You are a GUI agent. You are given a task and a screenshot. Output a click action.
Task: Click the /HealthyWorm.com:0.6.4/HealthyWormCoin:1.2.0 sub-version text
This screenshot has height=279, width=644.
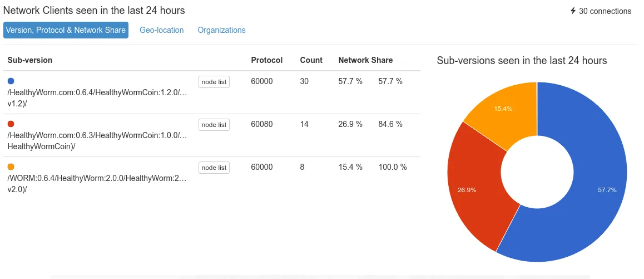(97, 98)
